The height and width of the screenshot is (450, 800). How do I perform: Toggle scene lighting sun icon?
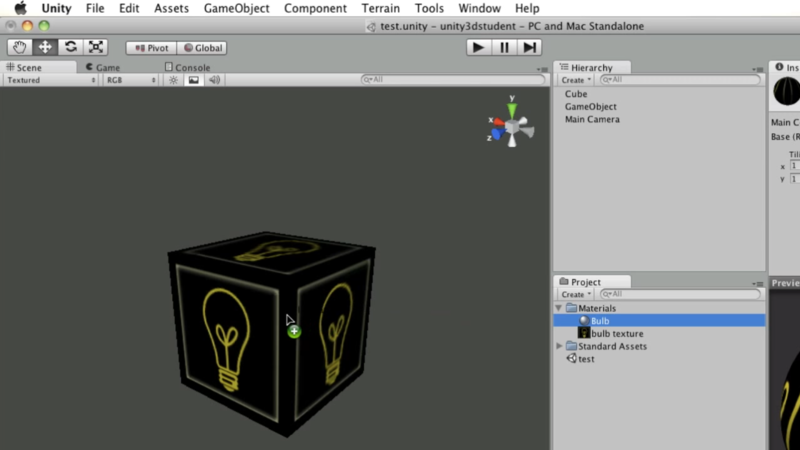pyautogui.click(x=173, y=80)
